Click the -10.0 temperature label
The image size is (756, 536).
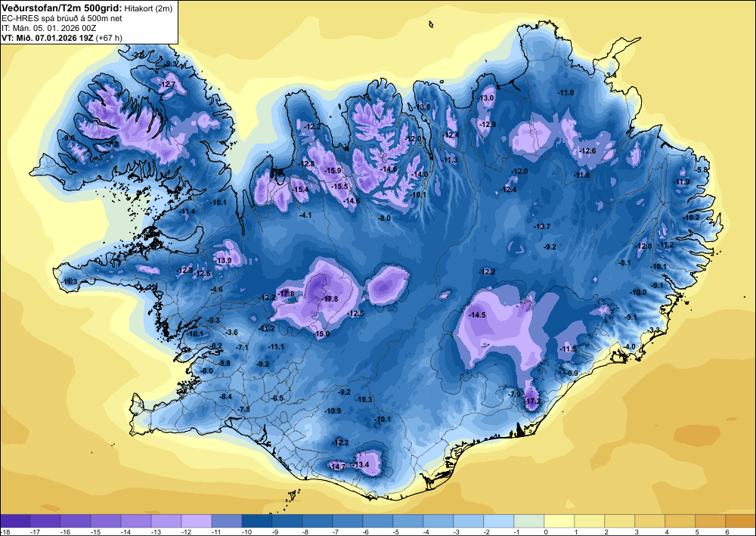(638, 293)
